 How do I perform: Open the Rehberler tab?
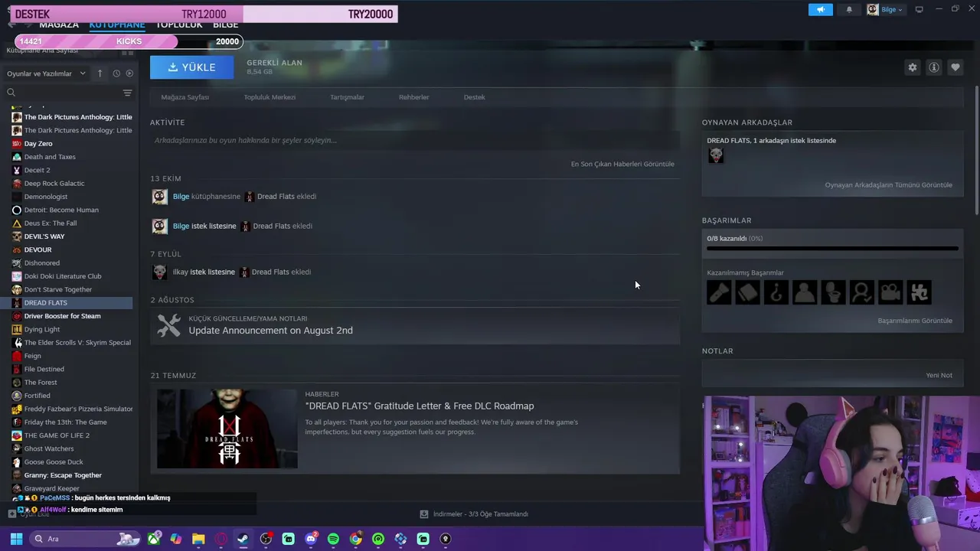[413, 97]
